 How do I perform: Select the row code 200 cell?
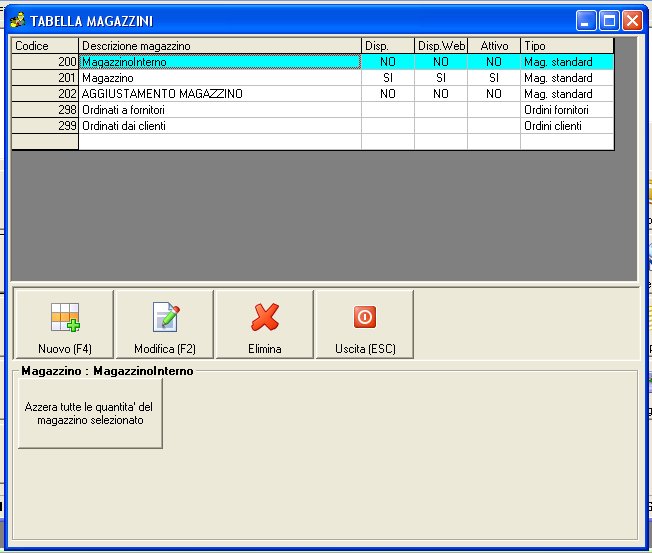point(45,62)
